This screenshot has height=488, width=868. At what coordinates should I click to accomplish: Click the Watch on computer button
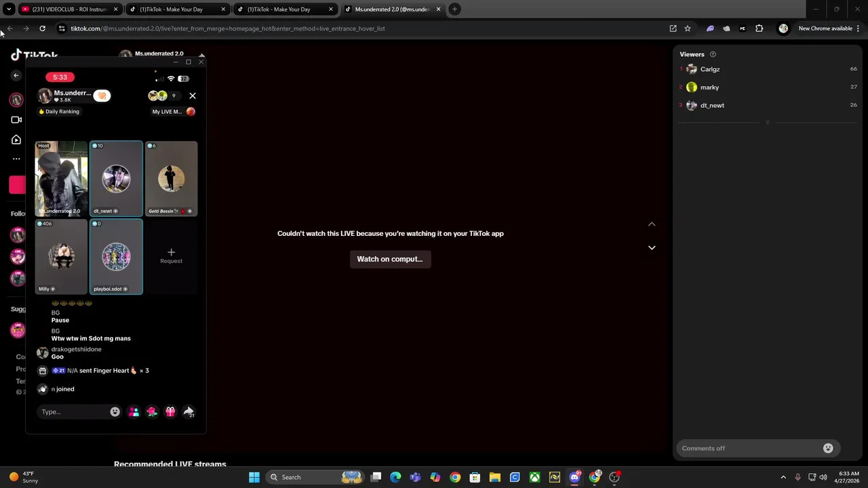click(x=390, y=259)
